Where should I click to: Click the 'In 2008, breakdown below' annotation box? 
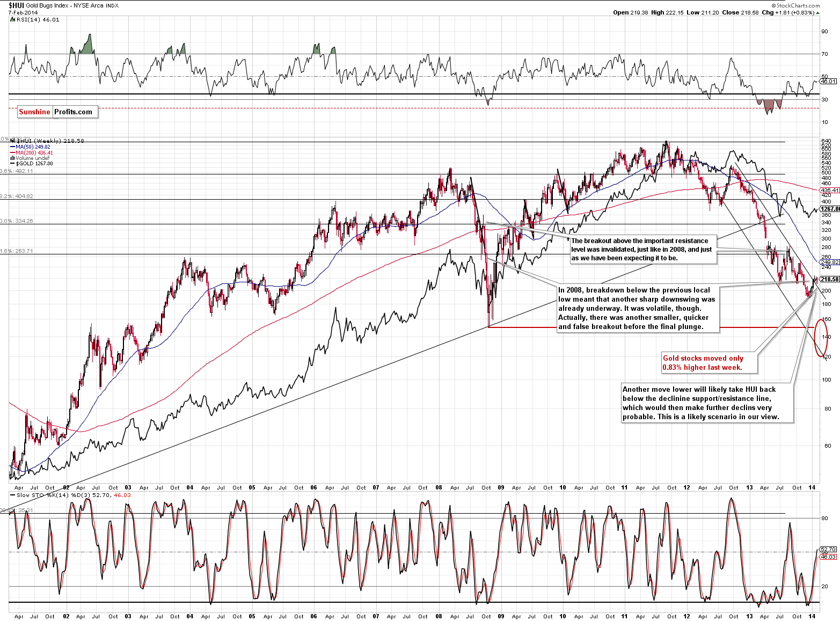click(x=638, y=308)
